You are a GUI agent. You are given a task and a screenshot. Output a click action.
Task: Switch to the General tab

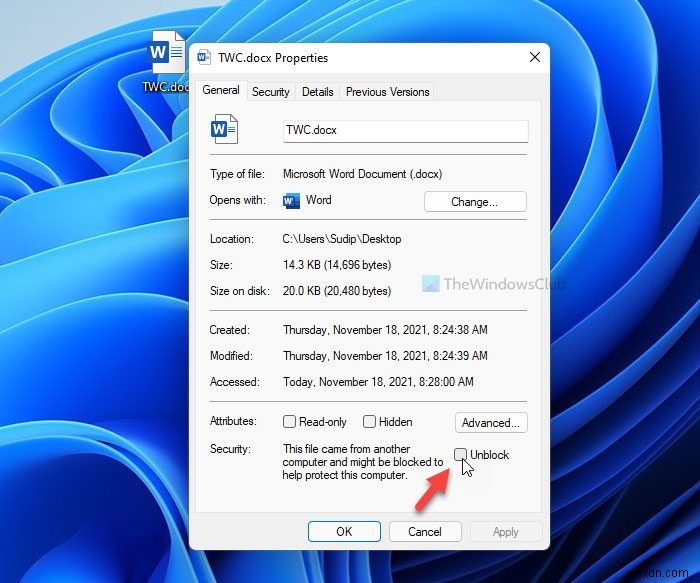[x=221, y=90]
